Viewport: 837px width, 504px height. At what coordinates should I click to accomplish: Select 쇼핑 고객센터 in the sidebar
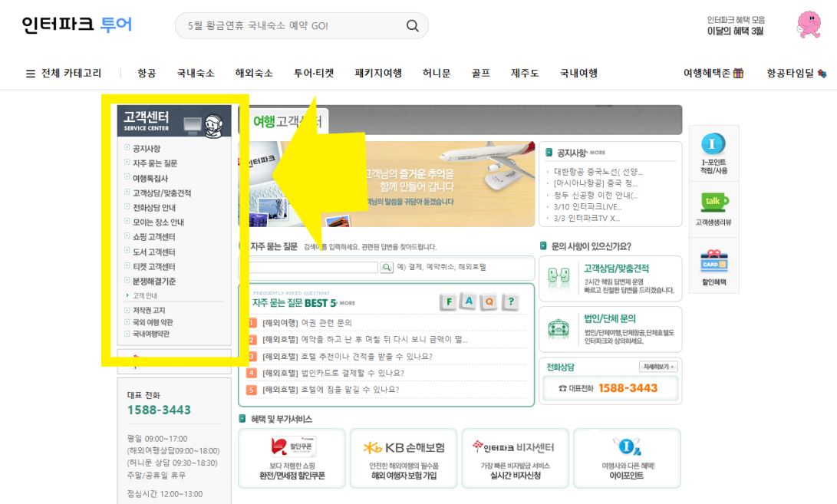(153, 237)
